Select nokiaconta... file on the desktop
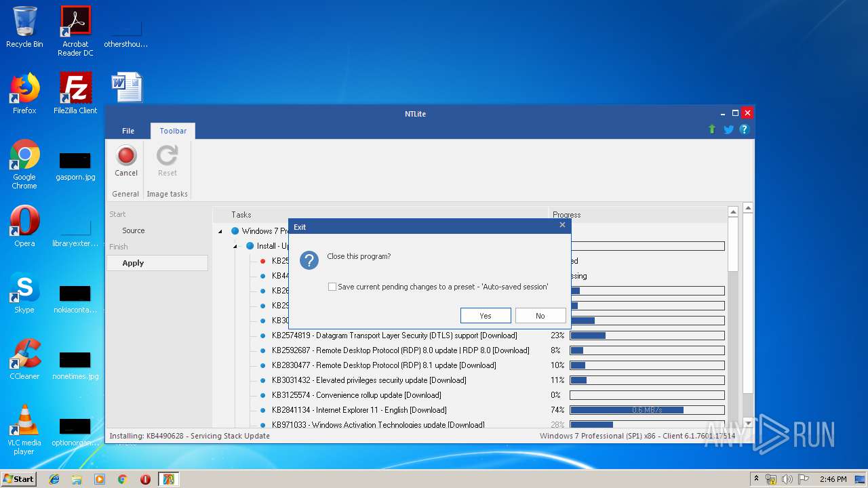Screen dimensions: 868x488 [75, 299]
